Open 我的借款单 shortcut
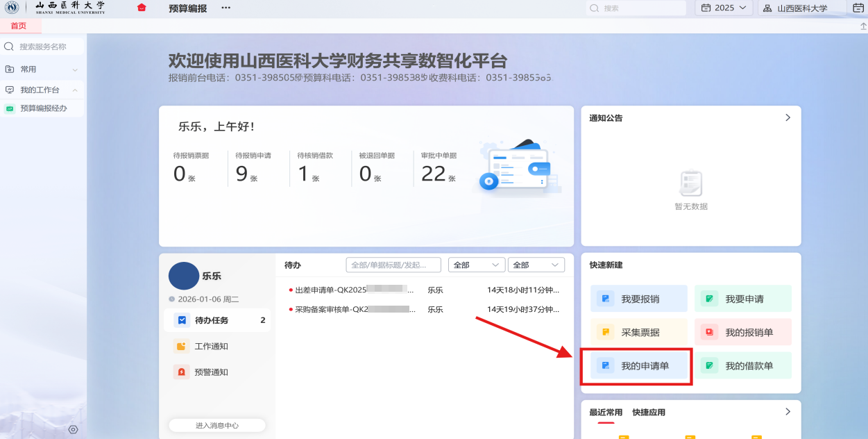This screenshot has height=439, width=868. [743, 365]
